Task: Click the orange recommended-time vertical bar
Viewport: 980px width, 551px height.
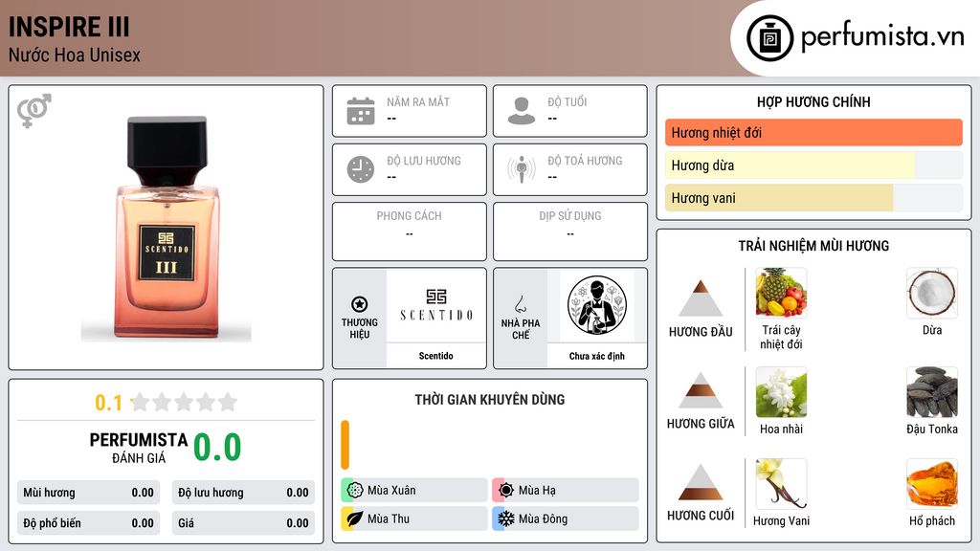Action: pos(345,445)
